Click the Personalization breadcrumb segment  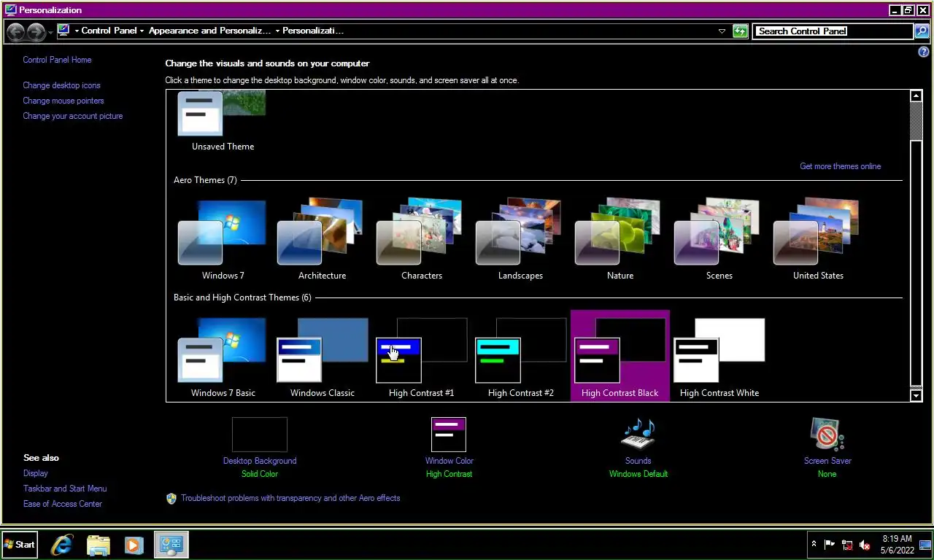point(313,31)
